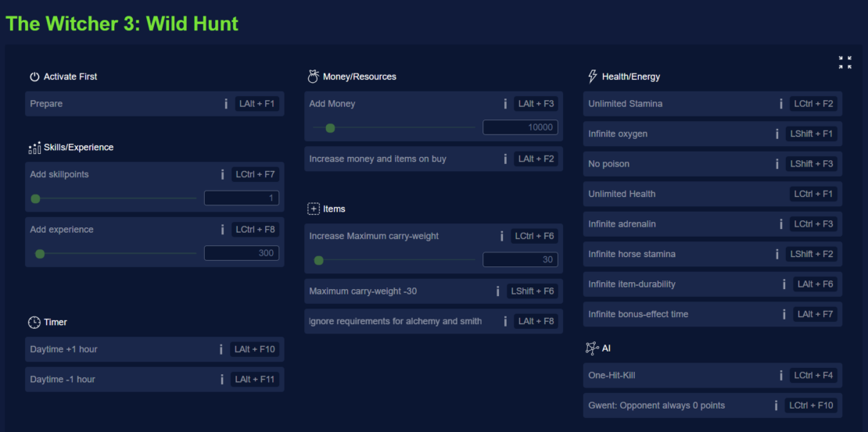Click the money value field showing 10000
Screen dimensions: 868x432
520,128
